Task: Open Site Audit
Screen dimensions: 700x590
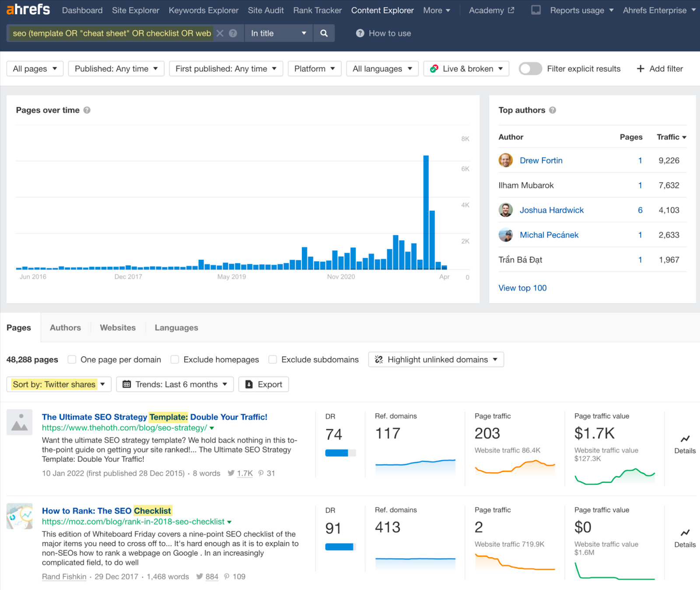Action: pos(266,10)
